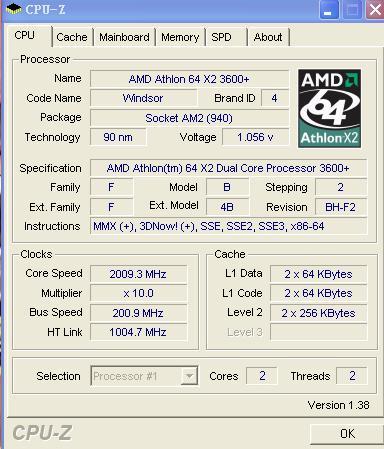This screenshot has width=384, height=449.
Task: Click the OK button
Action: coord(347,434)
